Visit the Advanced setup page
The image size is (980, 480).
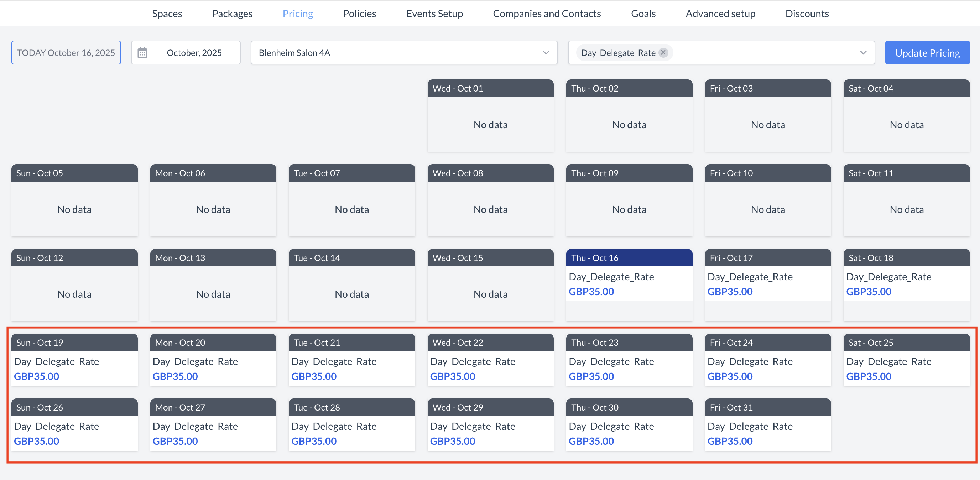point(720,13)
